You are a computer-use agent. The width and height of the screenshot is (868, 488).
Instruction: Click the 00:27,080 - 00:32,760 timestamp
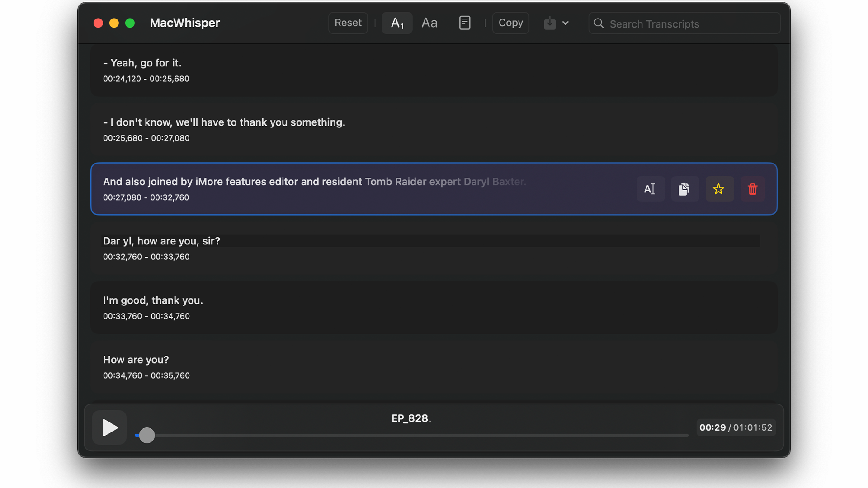pyautogui.click(x=146, y=197)
